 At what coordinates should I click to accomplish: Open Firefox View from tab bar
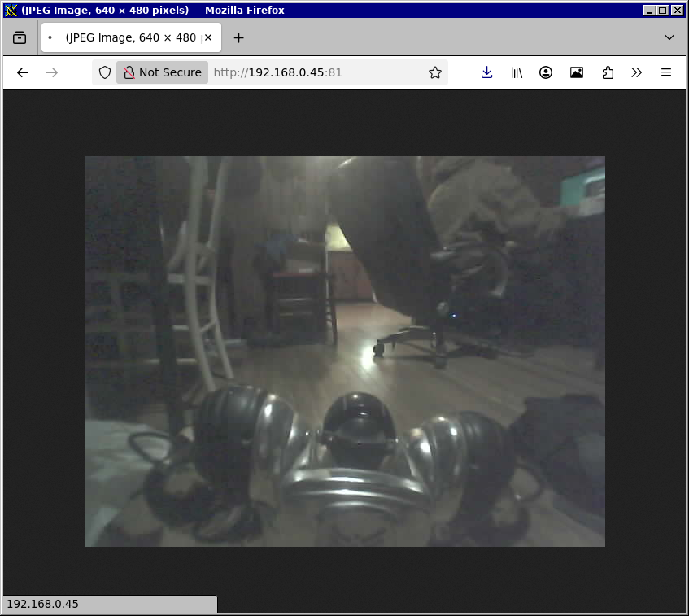[20, 37]
